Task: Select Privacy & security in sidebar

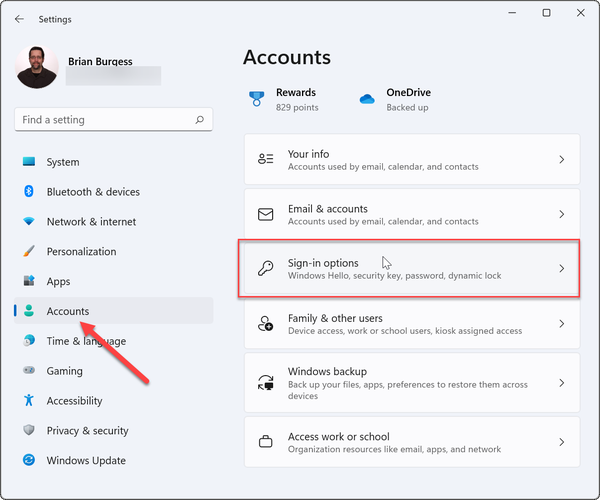Action: click(x=87, y=431)
